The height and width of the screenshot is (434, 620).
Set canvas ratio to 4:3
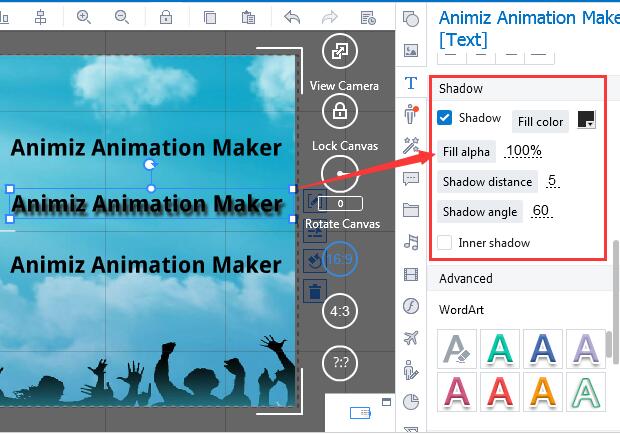pos(340,311)
